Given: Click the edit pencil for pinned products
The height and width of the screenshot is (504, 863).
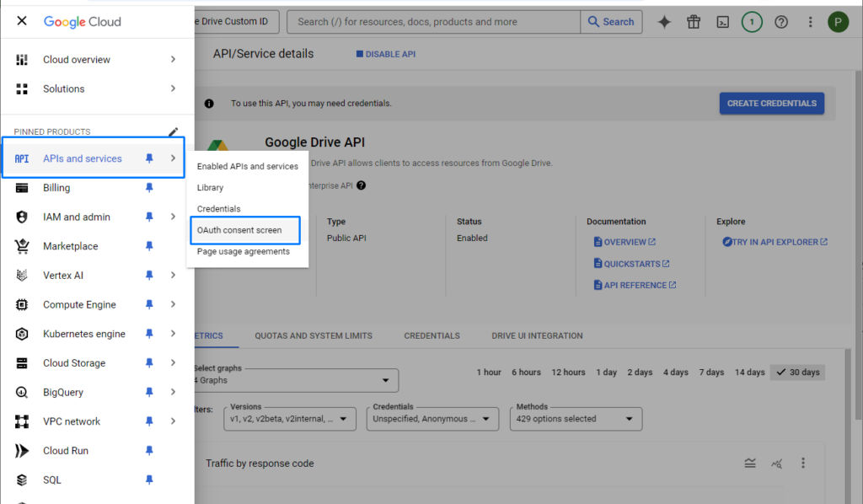Looking at the screenshot, I should (x=174, y=131).
